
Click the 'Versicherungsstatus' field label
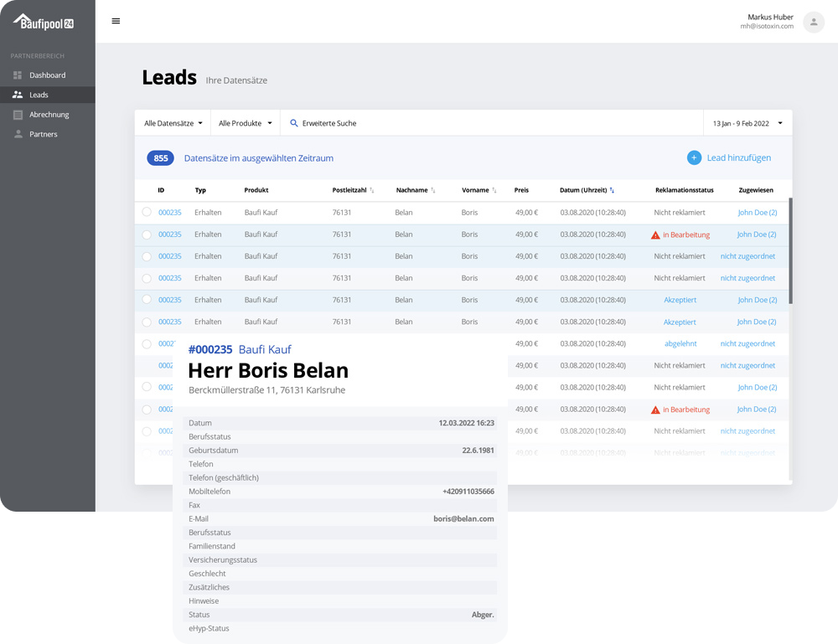[x=223, y=560]
